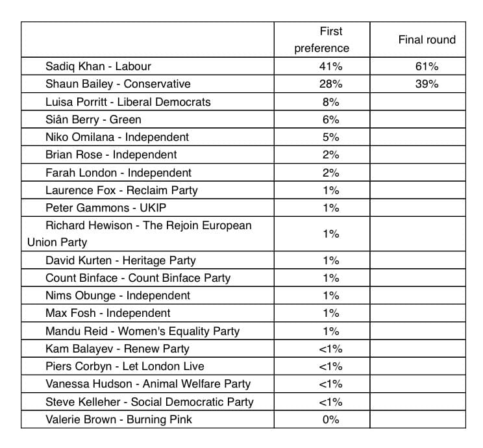Click Shaun Bailey - Conservative cell
483x448 pixels.
147,84
